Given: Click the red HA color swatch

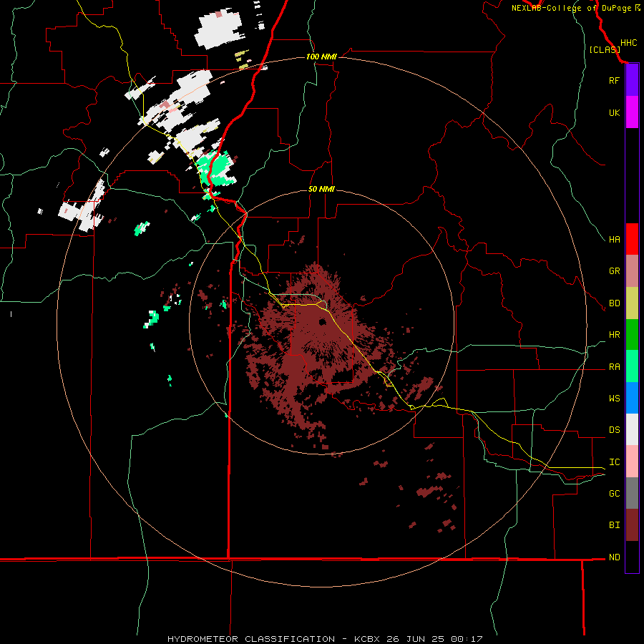Looking at the screenshot, I should click(x=632, y=239).
